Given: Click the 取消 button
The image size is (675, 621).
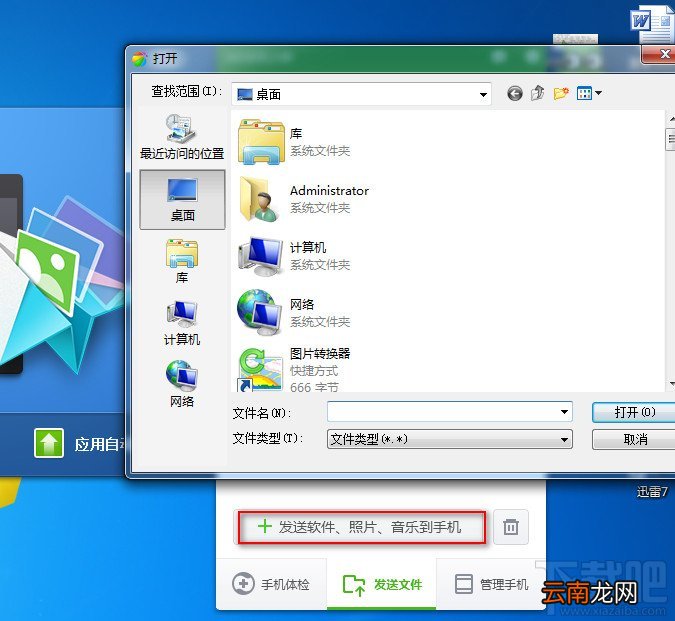Looking at the screenshot, I should 634,439.
